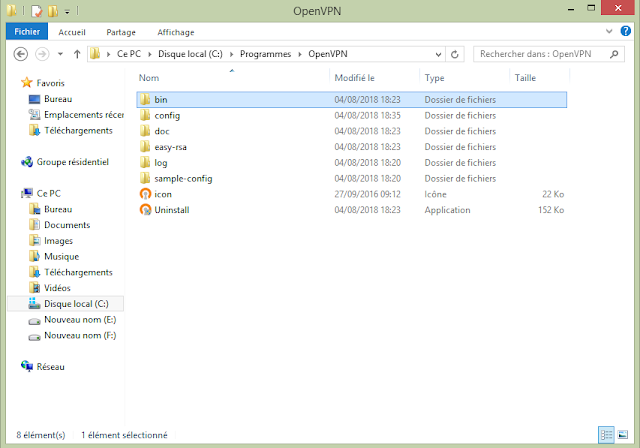Click Disque local (C:) breadcrumb

pyautogui.click(x=190, y=54)
